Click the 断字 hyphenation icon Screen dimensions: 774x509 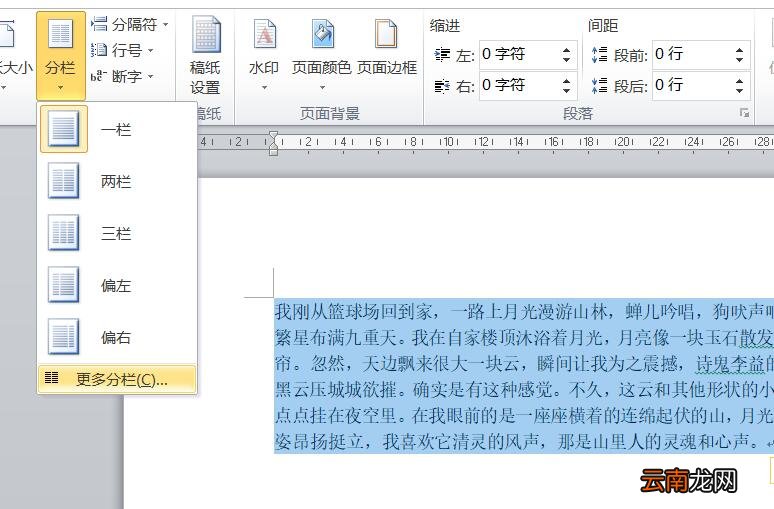99,76
